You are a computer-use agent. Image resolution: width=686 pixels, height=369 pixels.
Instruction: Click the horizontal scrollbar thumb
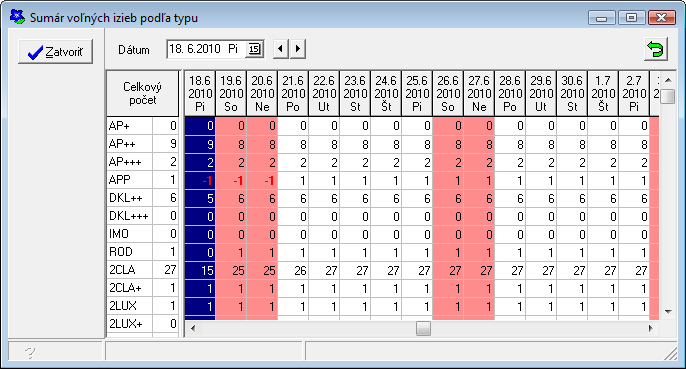click(423, 328)
